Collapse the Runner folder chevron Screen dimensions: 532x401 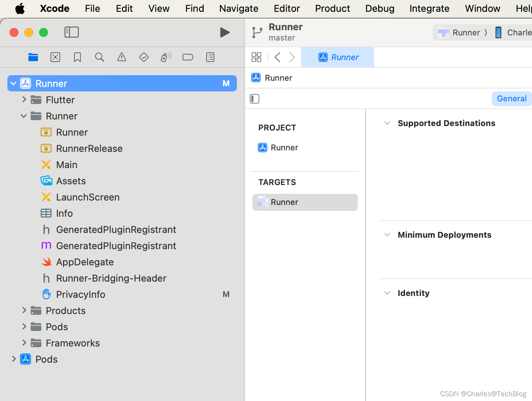[24, 116]
